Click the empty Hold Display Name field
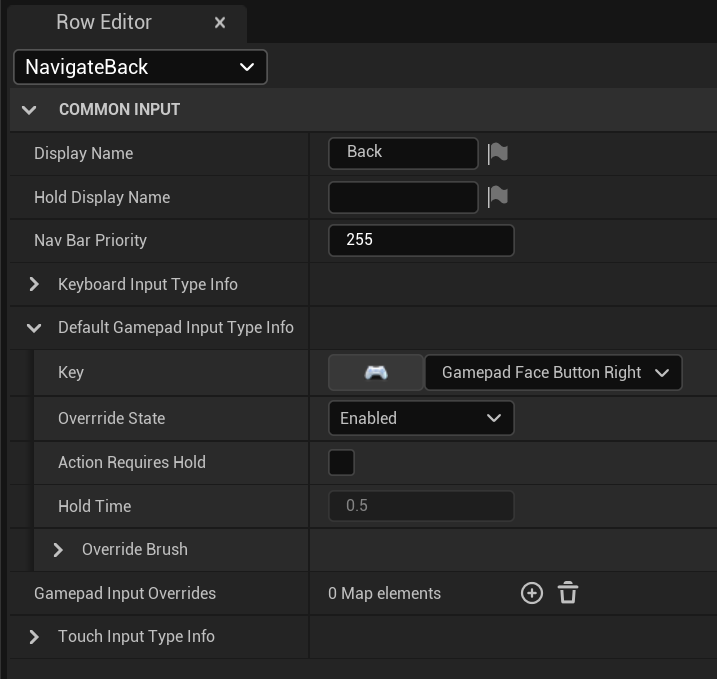The height and width of the screenshot is (679, 717). [x=403, y=197]
